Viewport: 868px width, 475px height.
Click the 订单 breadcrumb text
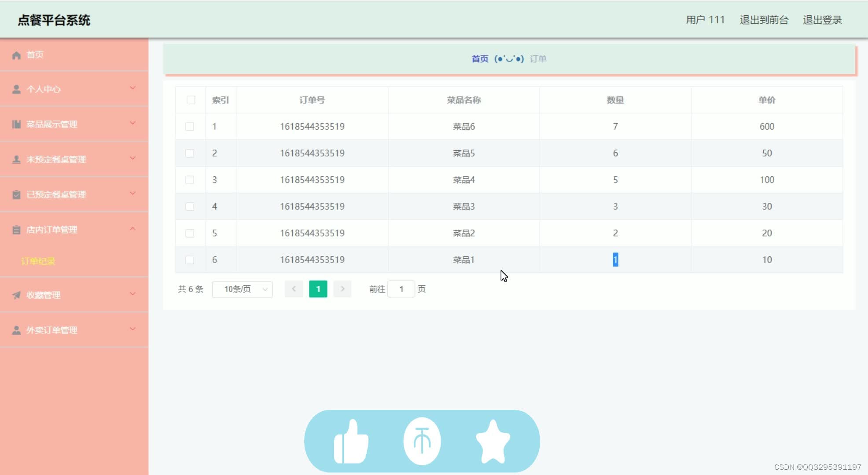tap(538, 59)
